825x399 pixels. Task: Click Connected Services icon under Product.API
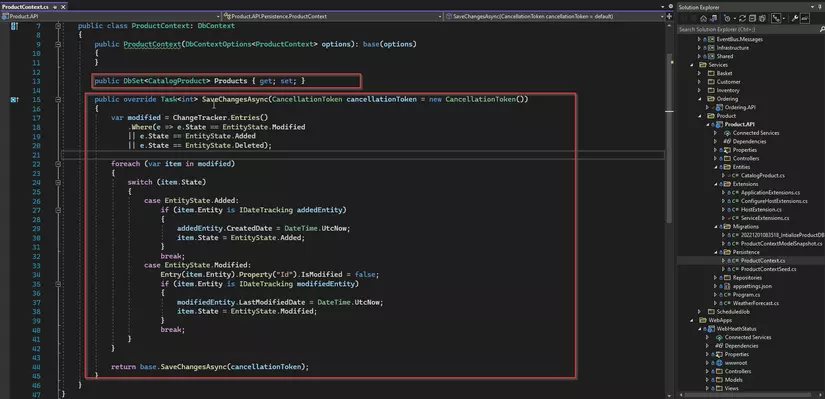click(x=727, y=133)
